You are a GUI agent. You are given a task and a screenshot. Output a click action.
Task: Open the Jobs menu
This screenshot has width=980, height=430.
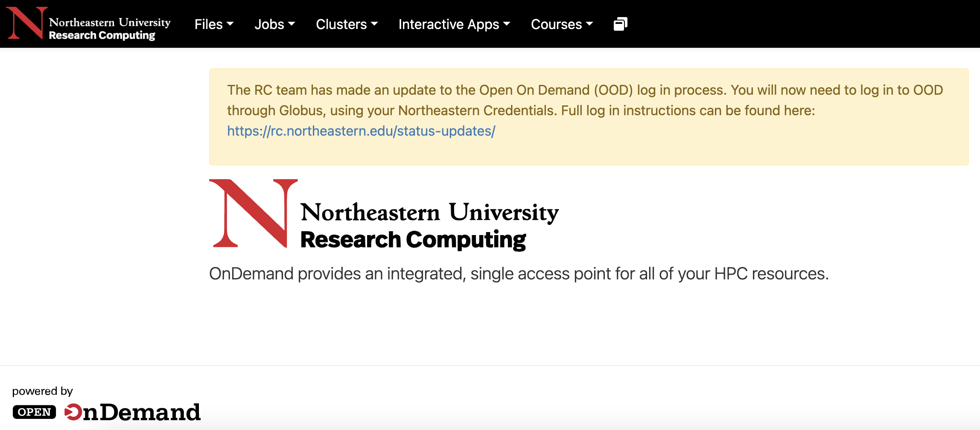pos(269,24)
